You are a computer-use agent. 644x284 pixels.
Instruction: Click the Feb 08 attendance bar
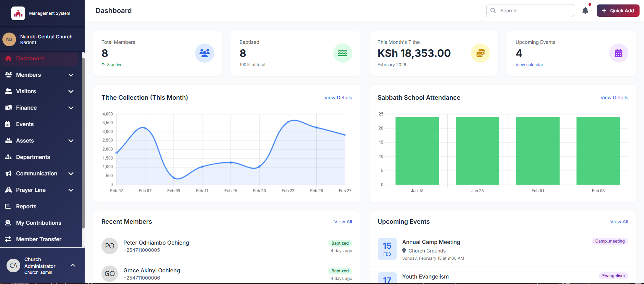(598, 151)
